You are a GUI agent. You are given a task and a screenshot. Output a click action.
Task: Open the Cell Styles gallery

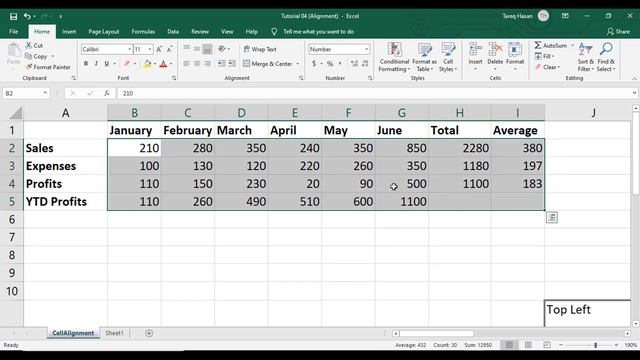[x=448, y=58]
